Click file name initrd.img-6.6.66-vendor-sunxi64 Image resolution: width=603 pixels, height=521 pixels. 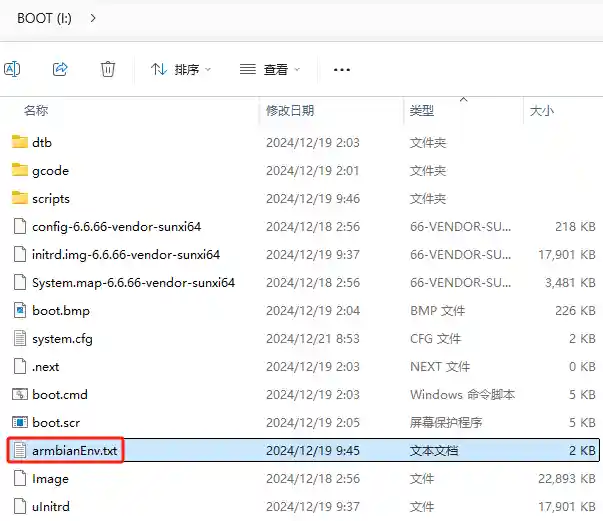click(x=126, y=255)
